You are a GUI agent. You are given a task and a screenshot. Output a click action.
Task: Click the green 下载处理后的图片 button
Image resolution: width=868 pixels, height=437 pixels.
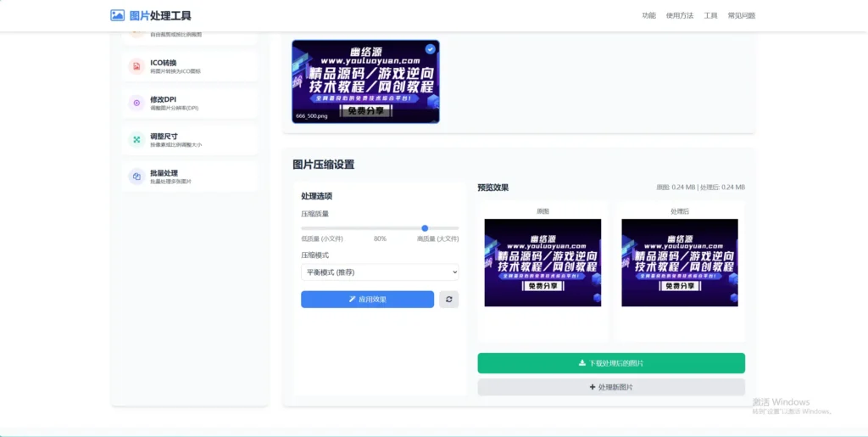click(611, 363)
